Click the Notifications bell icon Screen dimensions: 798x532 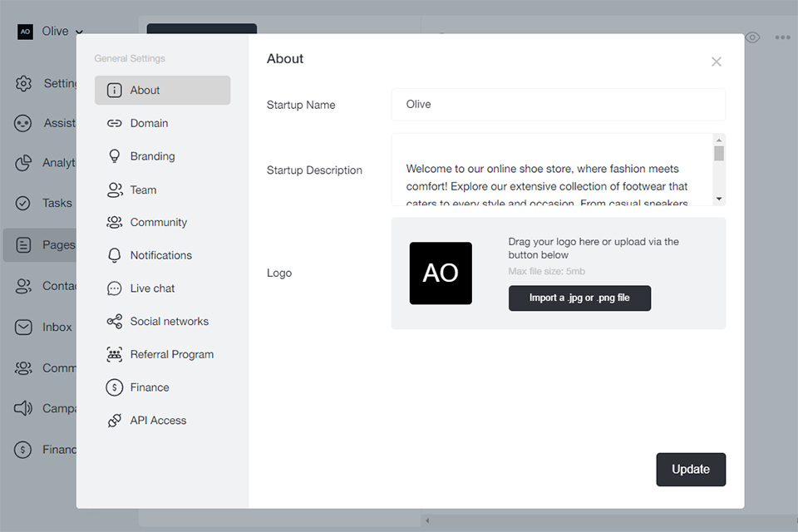click(x=115, y=255)
